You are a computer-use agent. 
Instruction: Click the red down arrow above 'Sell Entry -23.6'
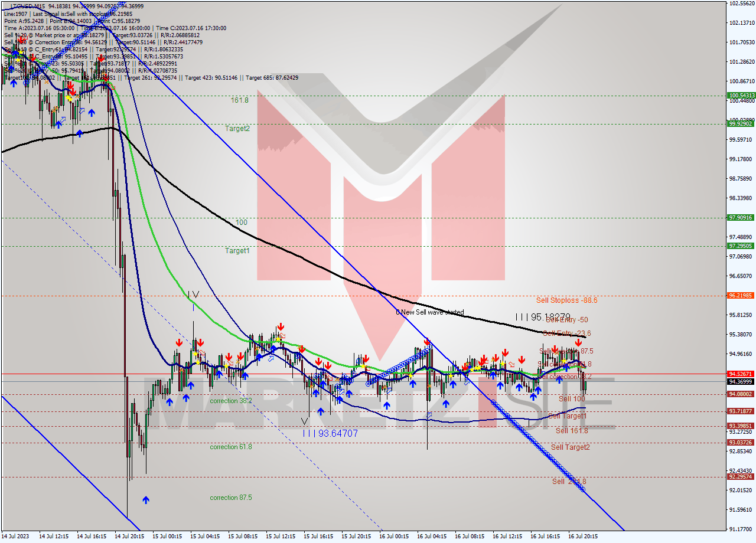578,342
